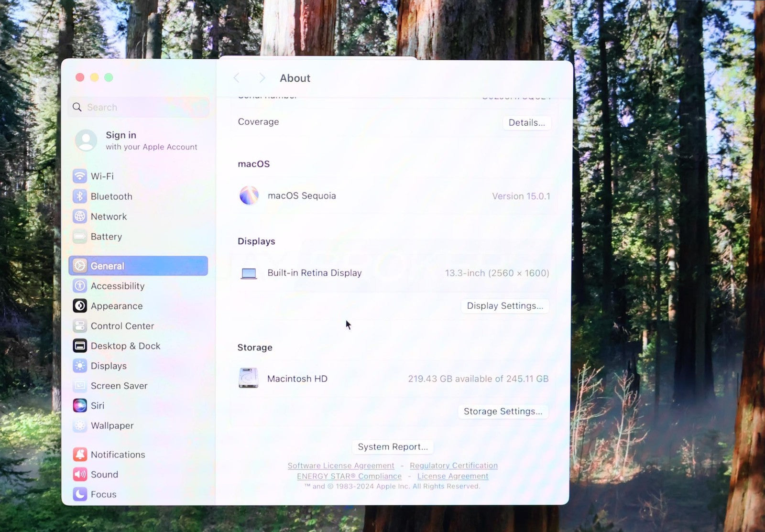Click the Bluetooth icon in sidebar

coord(80,196)
